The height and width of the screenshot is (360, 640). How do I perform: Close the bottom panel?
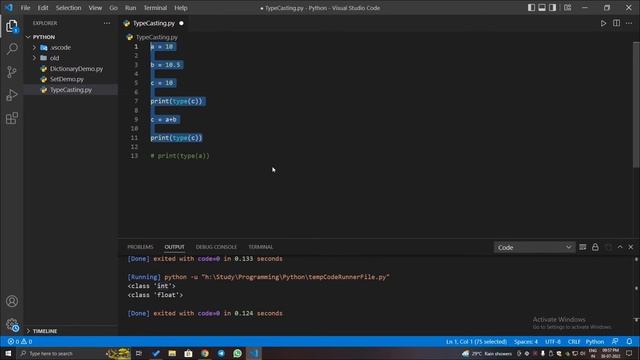pyautogui.click(x=631, y=247)
